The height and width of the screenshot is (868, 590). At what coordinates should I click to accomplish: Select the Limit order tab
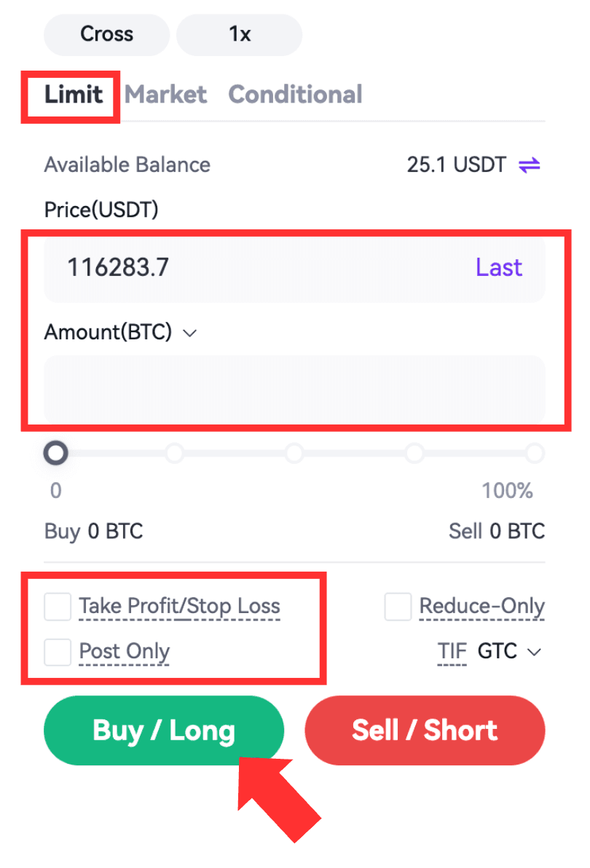tap(73, 95)
